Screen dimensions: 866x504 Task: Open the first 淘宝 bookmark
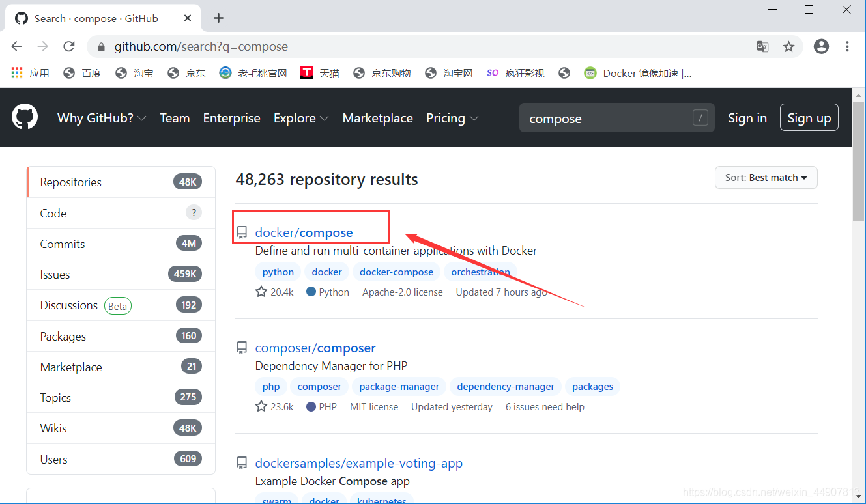click(134, 73)
